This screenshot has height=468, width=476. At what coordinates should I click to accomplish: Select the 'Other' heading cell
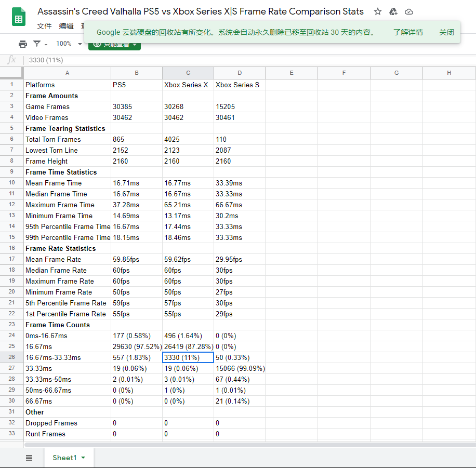point(67,412)
